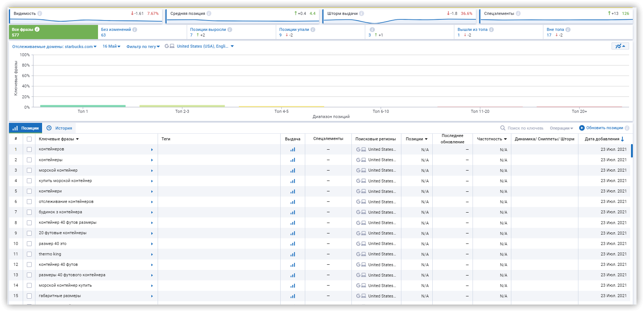Check the box for купить морской контейнер
The image size is (644, 312).
tap(29, 181)
